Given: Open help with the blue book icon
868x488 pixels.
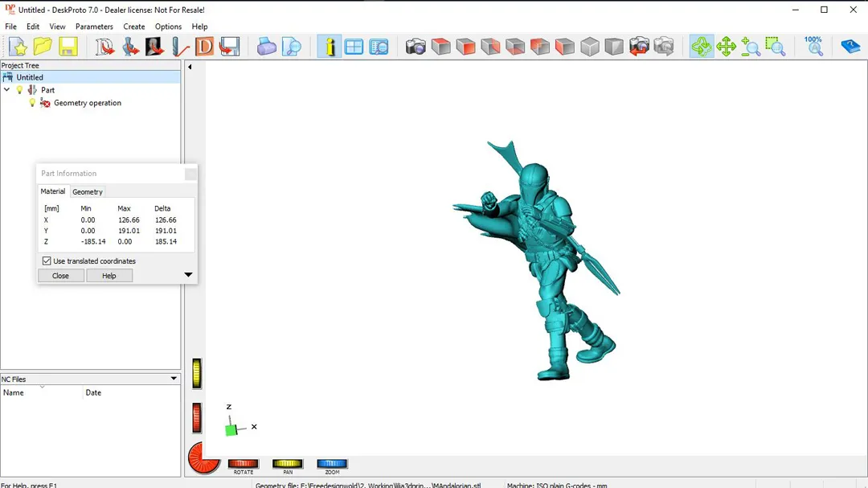Looking at the screenshot, I should pos(850,47).
